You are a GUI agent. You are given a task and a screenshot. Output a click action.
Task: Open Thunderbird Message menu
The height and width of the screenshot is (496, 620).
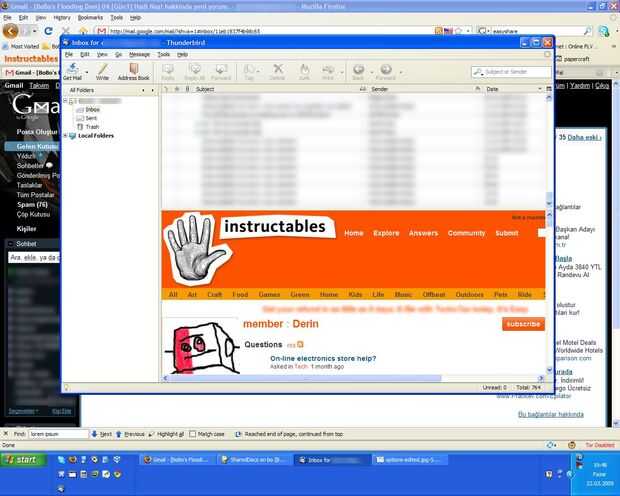pyautogui.click(x=140, y=55)
